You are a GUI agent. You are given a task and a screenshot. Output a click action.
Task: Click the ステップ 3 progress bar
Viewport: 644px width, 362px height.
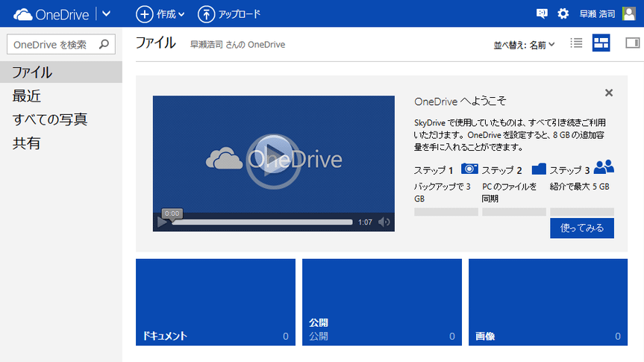coord(582,212)
